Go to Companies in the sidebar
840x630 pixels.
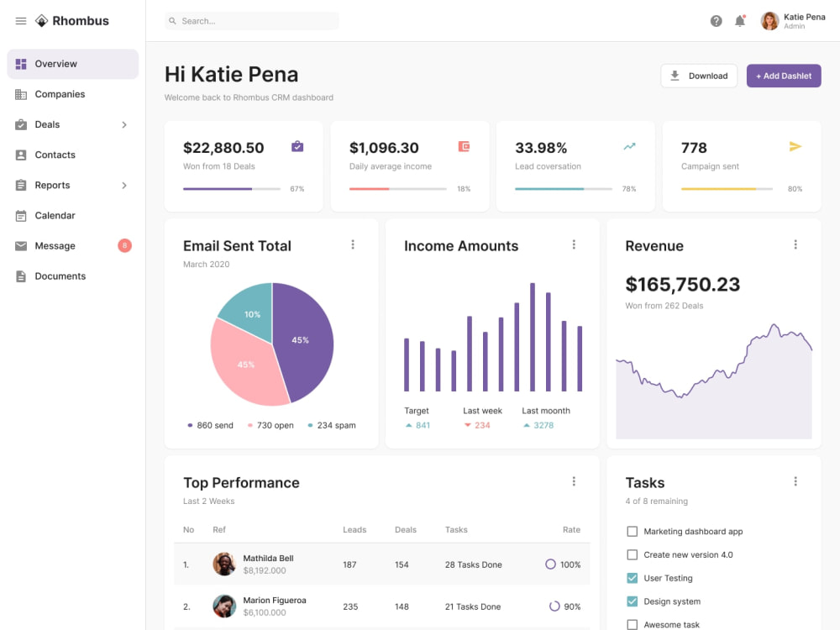(x=73, y=94)
